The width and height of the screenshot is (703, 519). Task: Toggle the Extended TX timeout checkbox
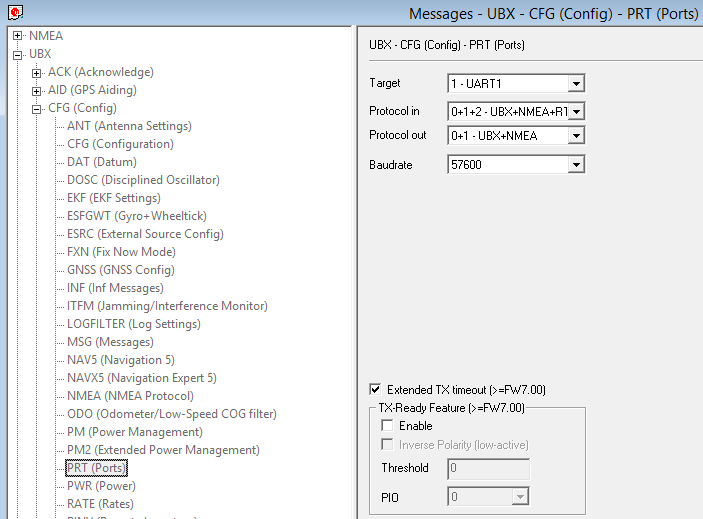pyautogui.click(x=376, y=389)
